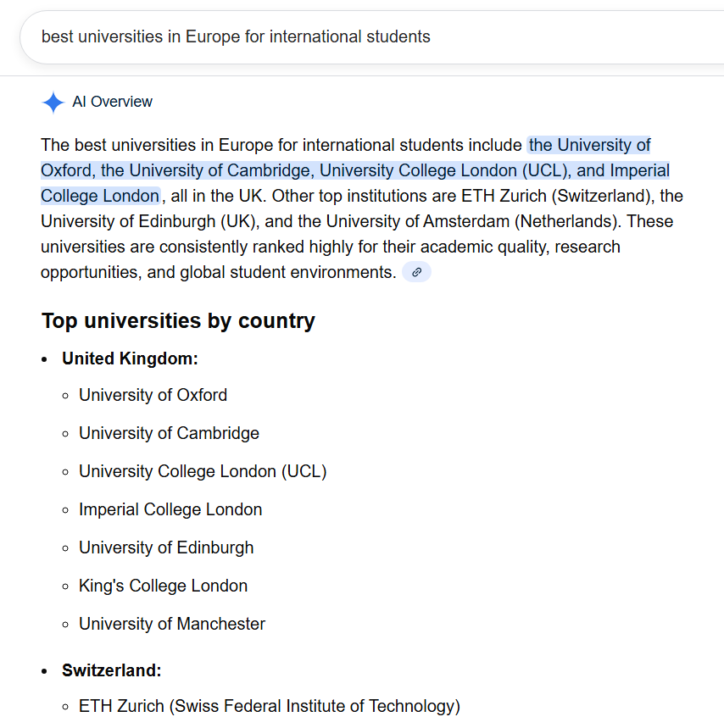Select 'University College London (UCL)' list entry
The width and height of the screenshot is (724, 728).
(x=203, y=471)
